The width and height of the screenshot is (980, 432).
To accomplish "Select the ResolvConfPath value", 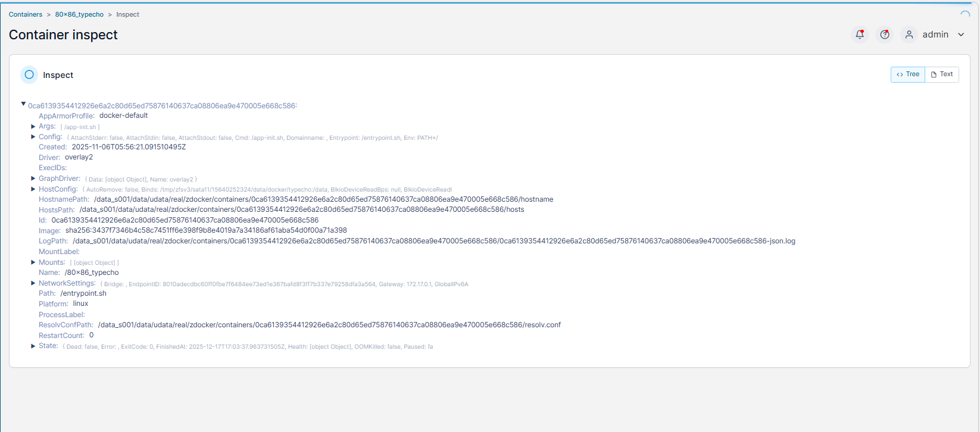I will (329, 325).
